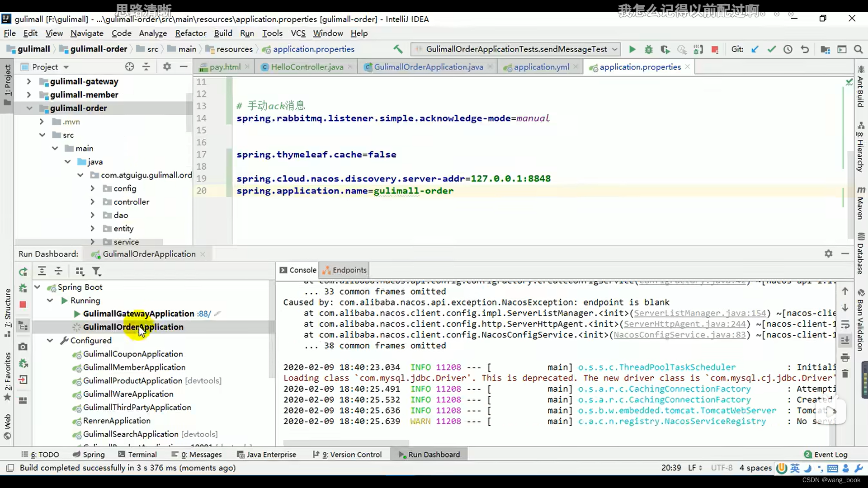Viewport: 868px width, 488px height.
Task: Switch to application.yml tab
Action: point(541,67)
